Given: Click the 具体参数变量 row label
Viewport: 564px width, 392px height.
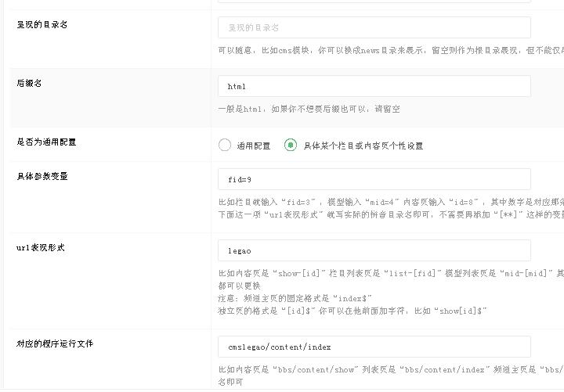Looking at the screenshot, I should pyautogui.click(x=43, y=176).
